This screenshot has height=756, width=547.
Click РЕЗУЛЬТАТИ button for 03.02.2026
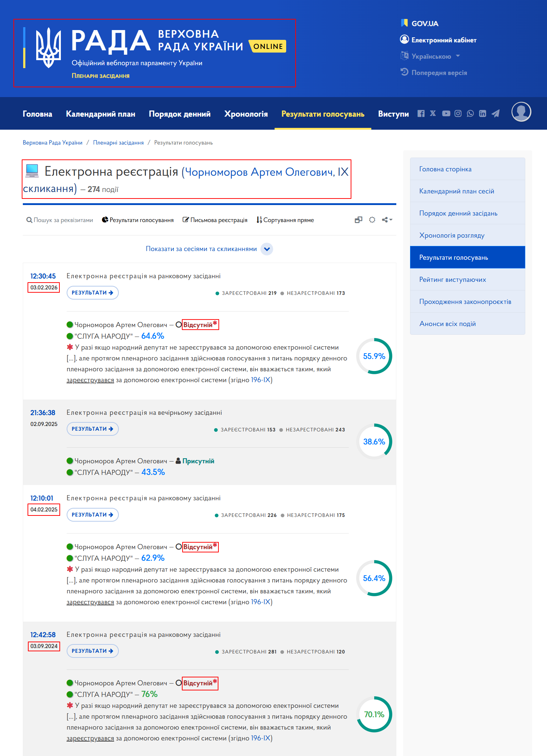pos(93,293)
